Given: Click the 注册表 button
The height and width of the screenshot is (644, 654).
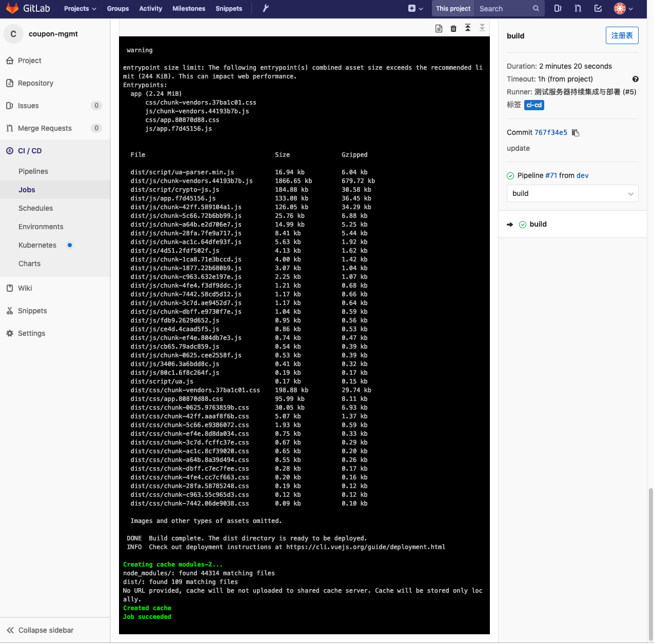Looking at the screenshot, I should point(622,35).
